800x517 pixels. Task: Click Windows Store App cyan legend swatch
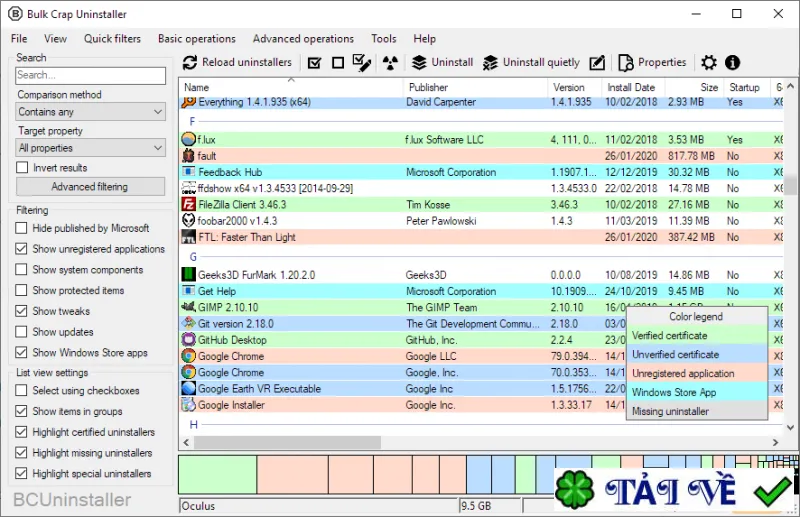697,392
